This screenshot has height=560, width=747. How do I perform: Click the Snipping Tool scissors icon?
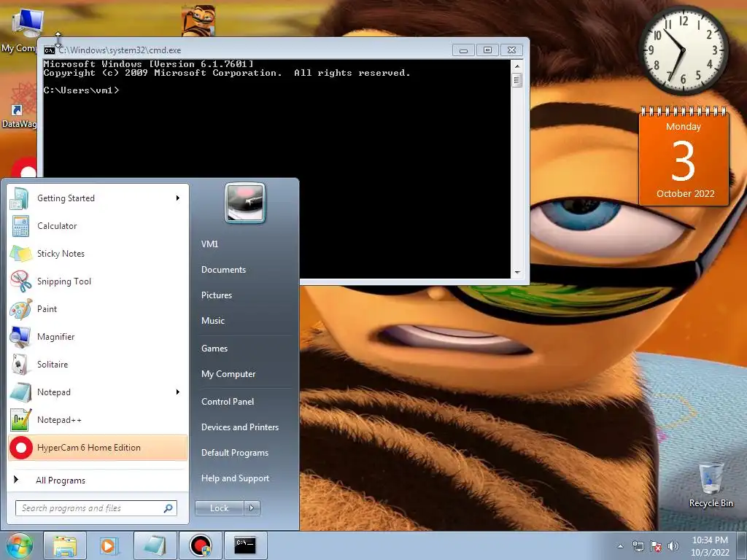point(20,281)
